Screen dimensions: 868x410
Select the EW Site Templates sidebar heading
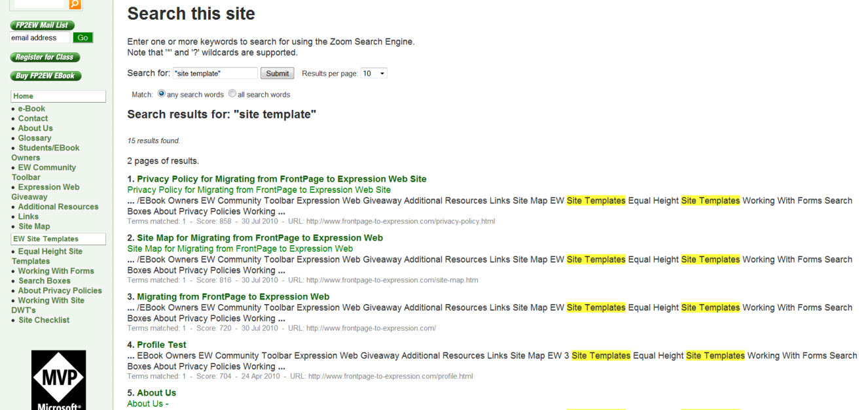pyautogui.click(x=58, y=239)
